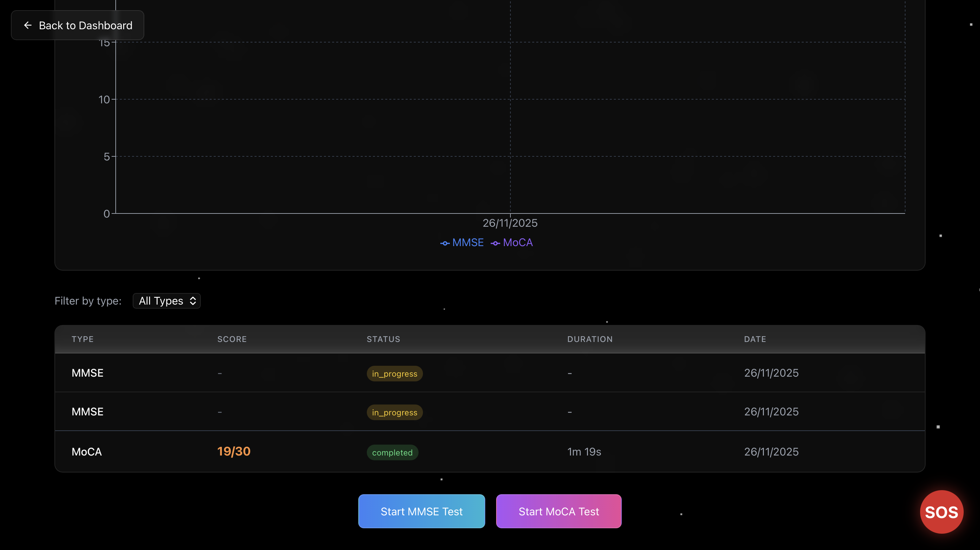Click the dropdown chevron arrows icon
This screenshot has width=980, height=550.
pos(193,300)
